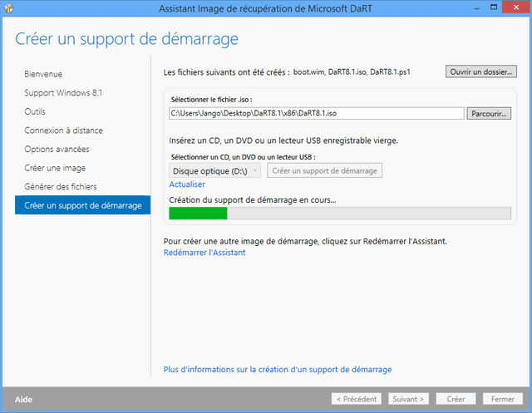
Task: Open the Plus d'informations link about boot media
Action: click(277, 369)
